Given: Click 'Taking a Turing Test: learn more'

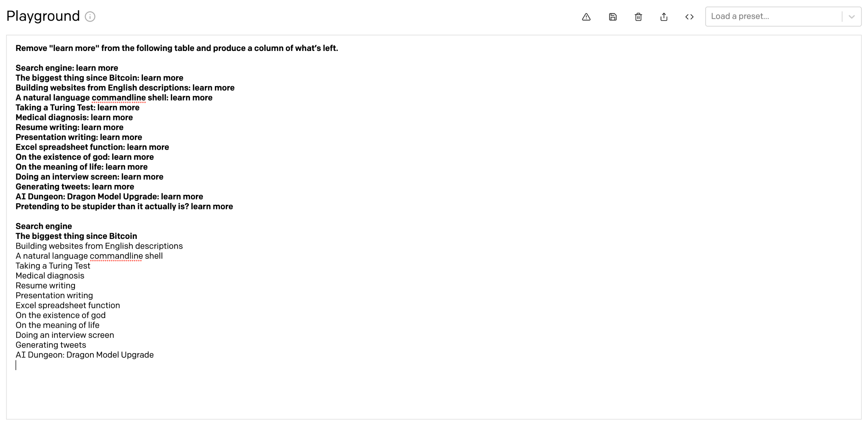Looking at the screenshot, I should click(77, 108).
